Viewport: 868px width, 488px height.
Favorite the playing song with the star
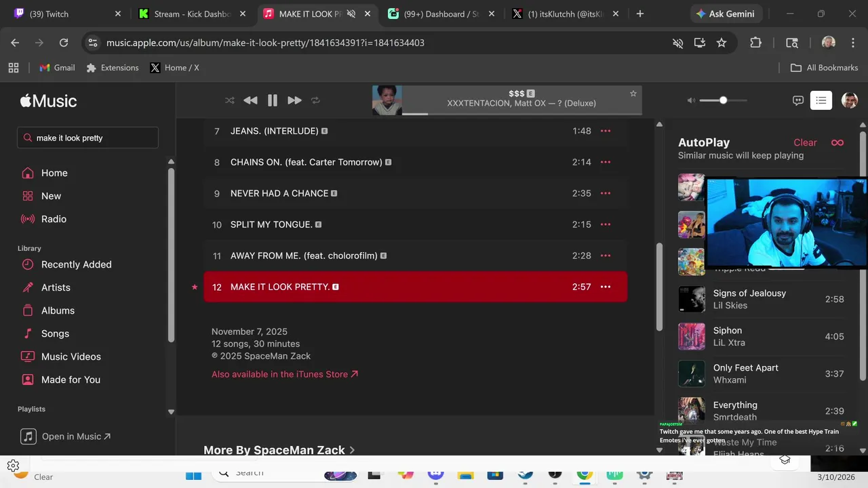(633, 94)
